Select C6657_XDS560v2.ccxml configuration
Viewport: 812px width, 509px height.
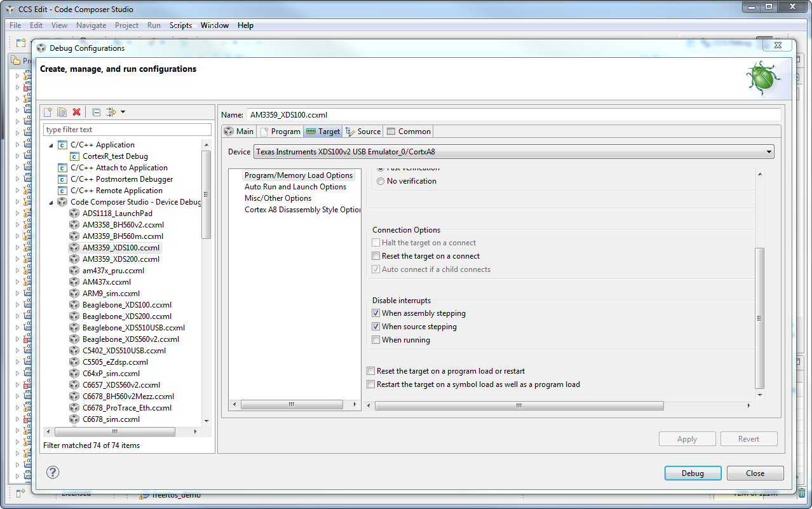click(x=121, y=385)
